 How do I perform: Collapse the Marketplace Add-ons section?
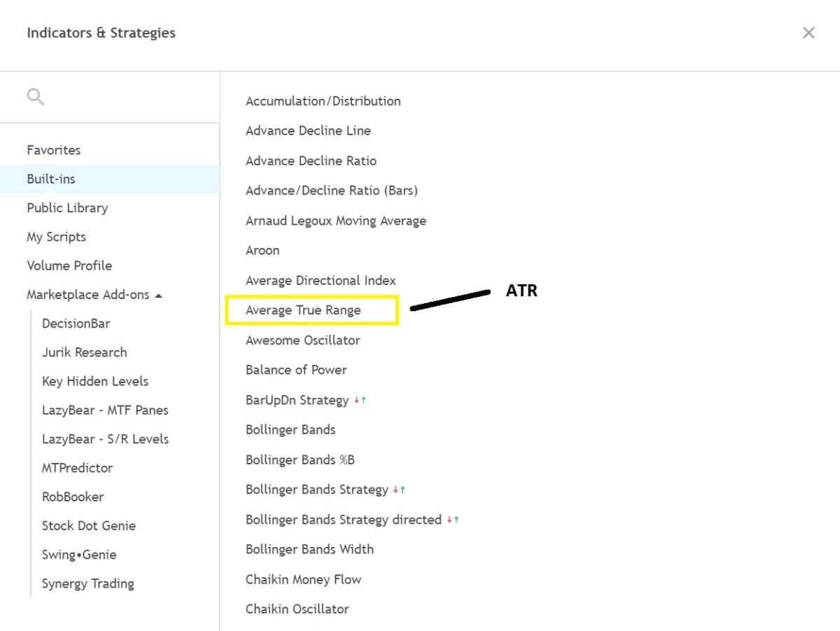[159, 296]
